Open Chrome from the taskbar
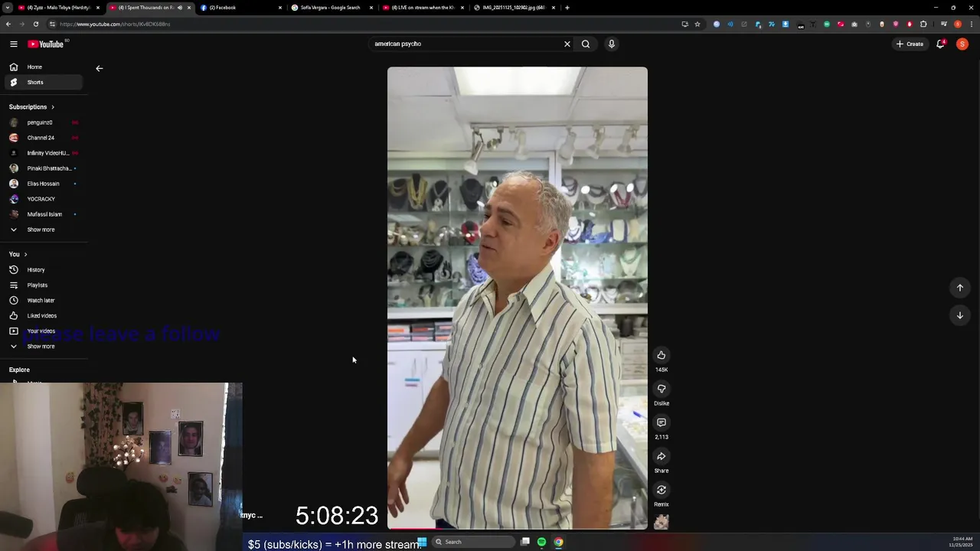Viewport: 980px width, 551px height. coord(559,542)
